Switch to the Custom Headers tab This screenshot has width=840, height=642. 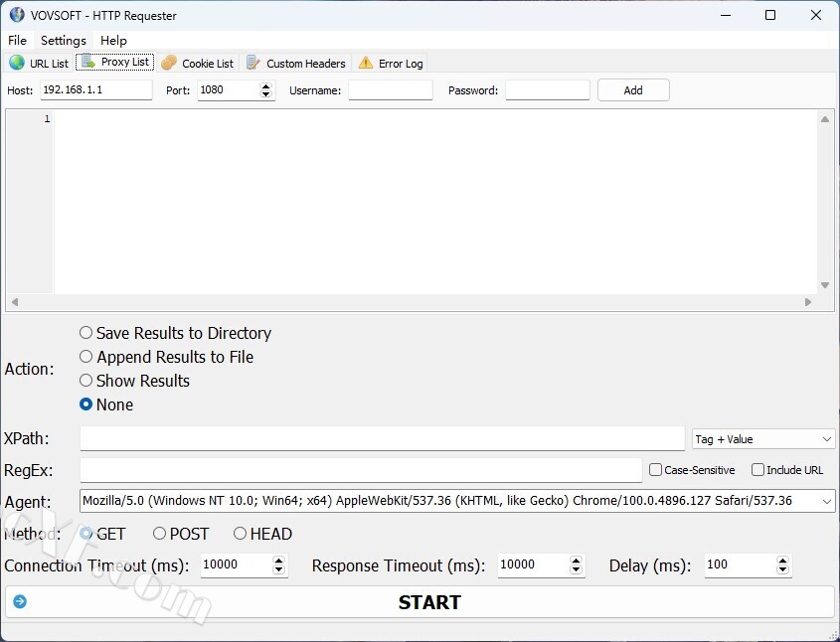click(296, 64)
